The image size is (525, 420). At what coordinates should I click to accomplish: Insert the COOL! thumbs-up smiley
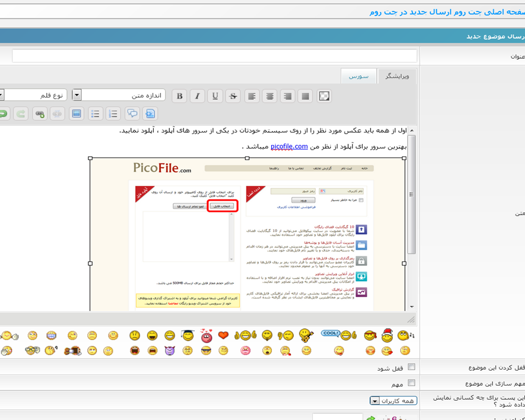339,335
